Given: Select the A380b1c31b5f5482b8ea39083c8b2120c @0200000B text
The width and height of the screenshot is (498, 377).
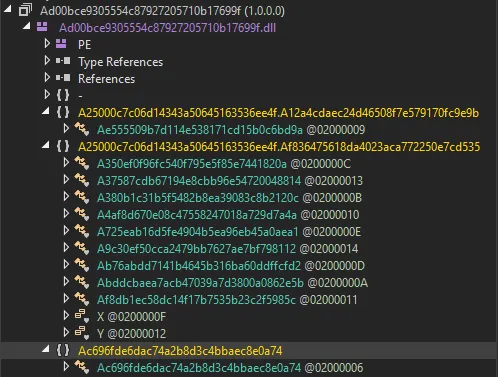Looking at the screenshot, I should 229,198.
